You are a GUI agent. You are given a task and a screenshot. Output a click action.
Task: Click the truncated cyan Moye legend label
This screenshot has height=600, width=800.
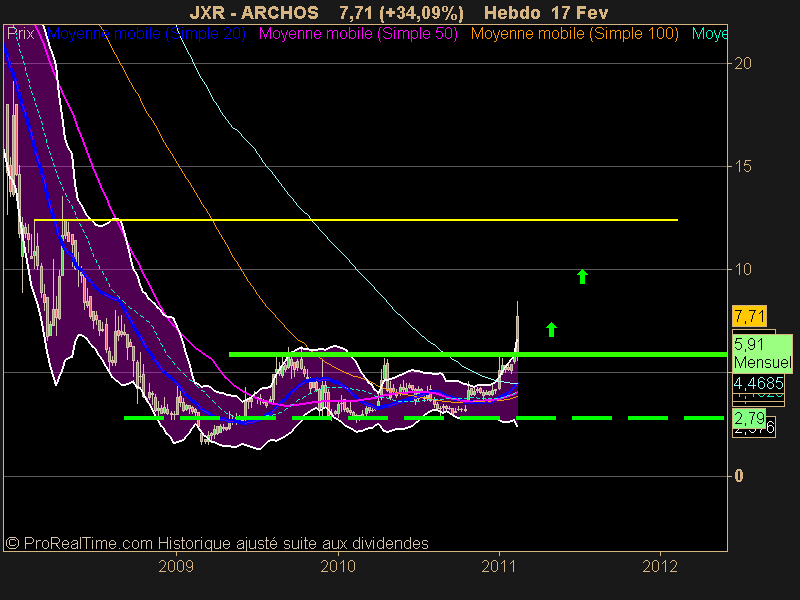click(x=709, y=34)
